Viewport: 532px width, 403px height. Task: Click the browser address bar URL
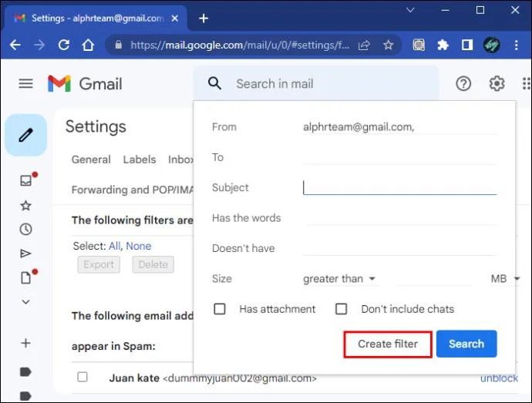(240, 45)
